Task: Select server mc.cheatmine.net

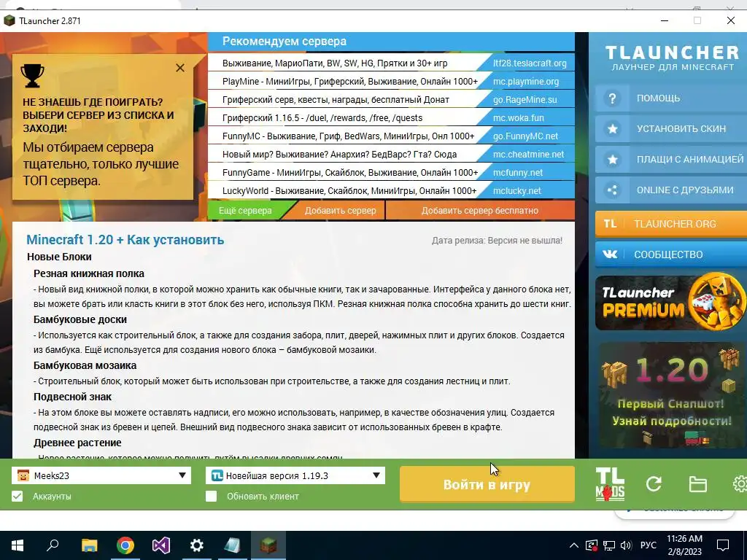Action: pos(528,155)
